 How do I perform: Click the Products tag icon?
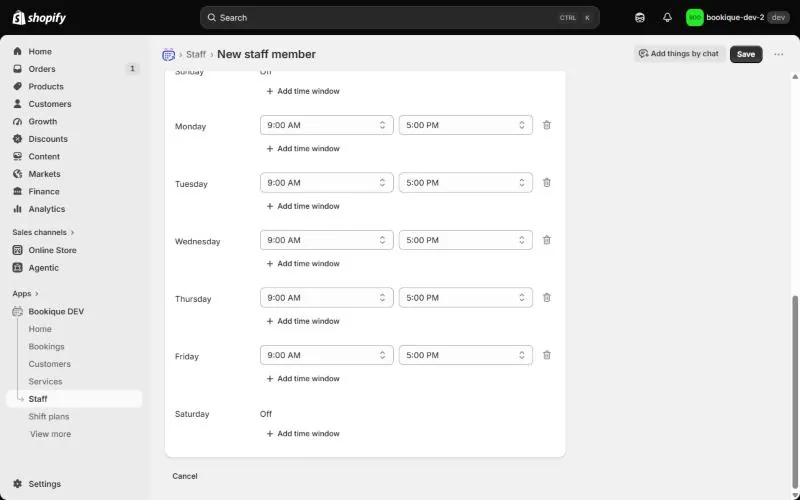tap(17, 86)
